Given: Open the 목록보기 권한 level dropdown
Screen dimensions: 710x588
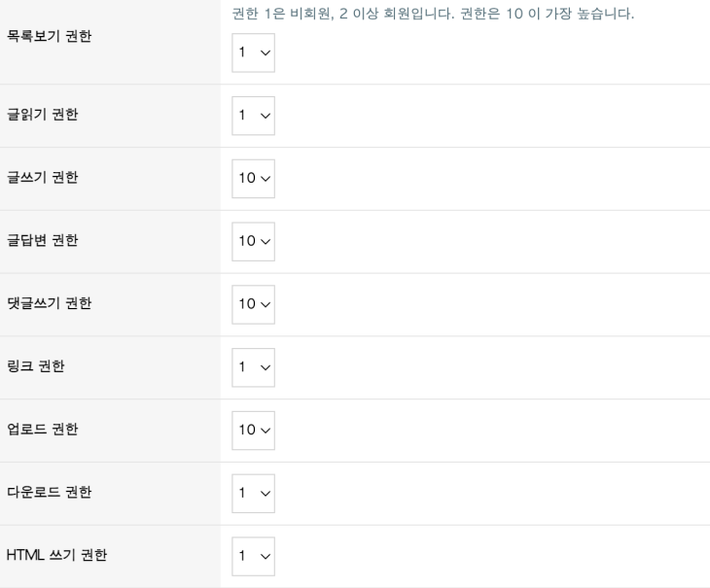Looking at the screenshot, I should [x=253, y=52].
